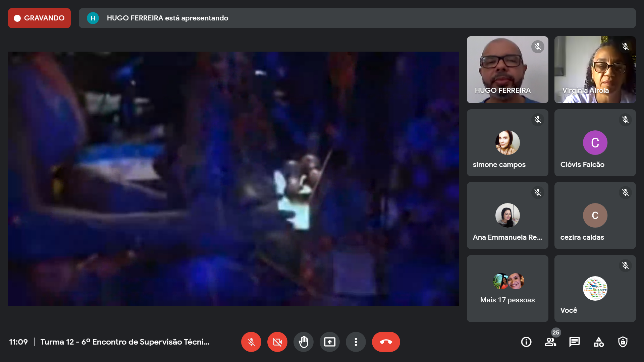This screenshot has width=644, height=362.
Task: Open the chat panel
Action: [x=574, y=342]
